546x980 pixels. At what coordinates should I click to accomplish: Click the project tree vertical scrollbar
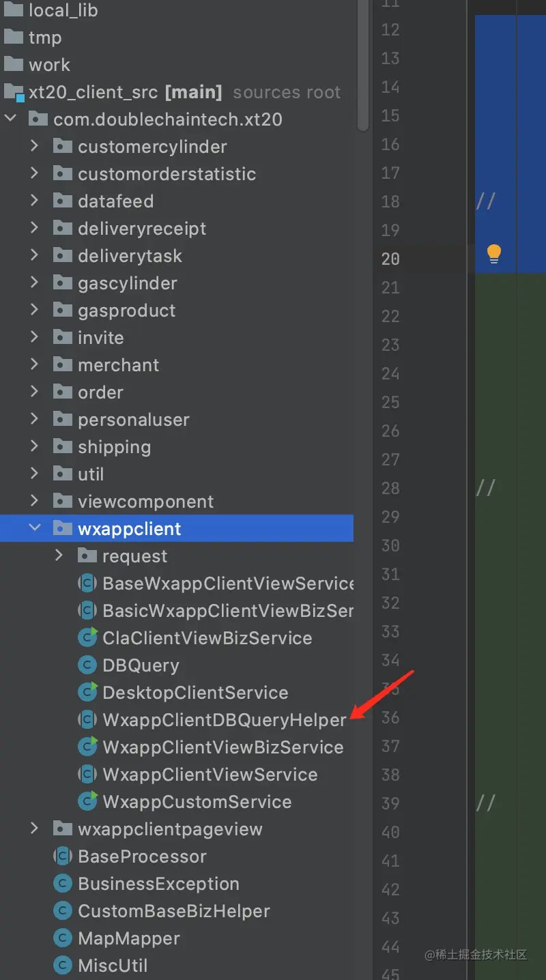point(362,68)
